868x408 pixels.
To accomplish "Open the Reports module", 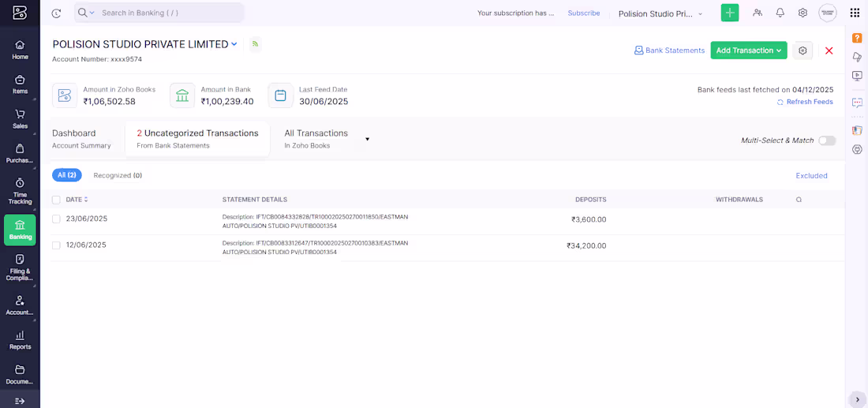I will 20,340.
